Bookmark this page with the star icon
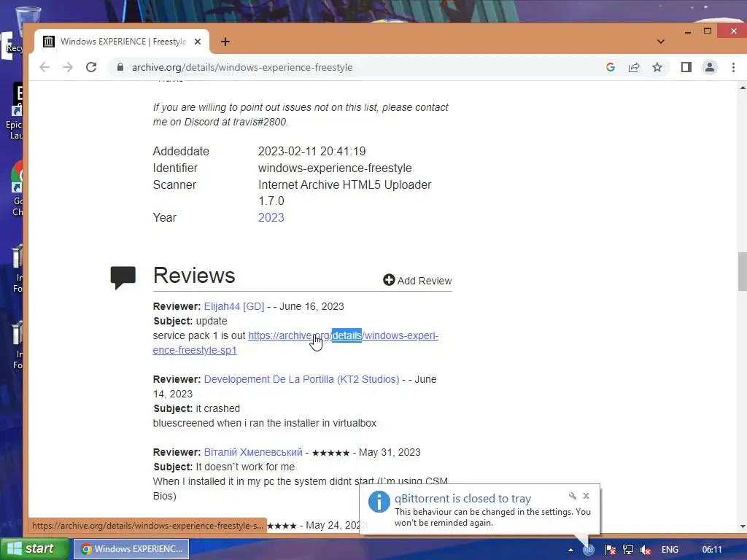This screenshot has height=560, width=747. [657, 67]
